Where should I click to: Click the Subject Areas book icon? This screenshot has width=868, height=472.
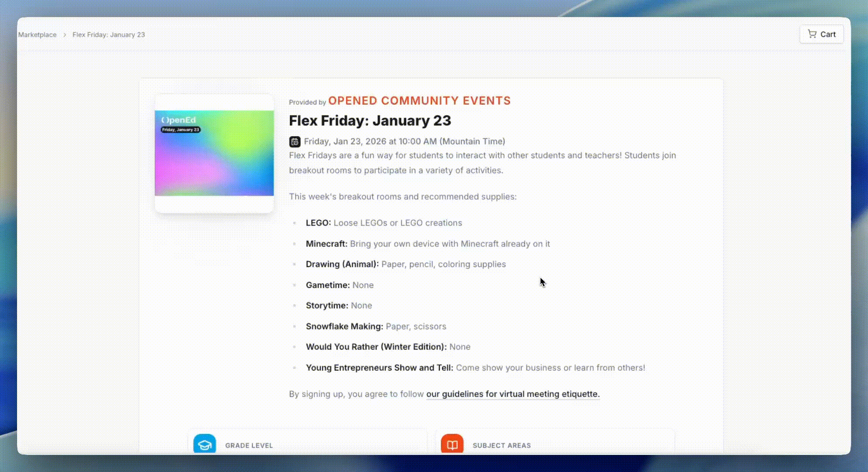click(452, 444)
